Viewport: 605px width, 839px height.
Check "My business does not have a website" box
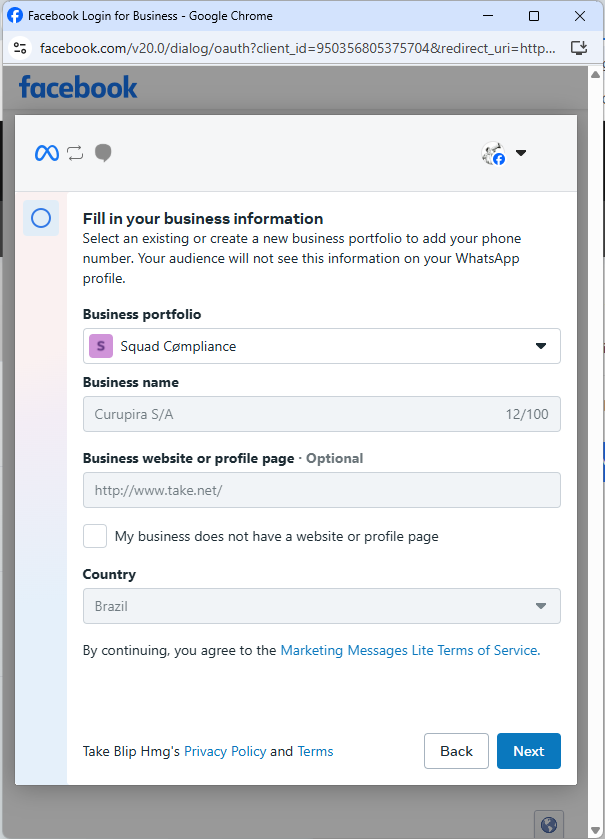(x=95, y=536)
